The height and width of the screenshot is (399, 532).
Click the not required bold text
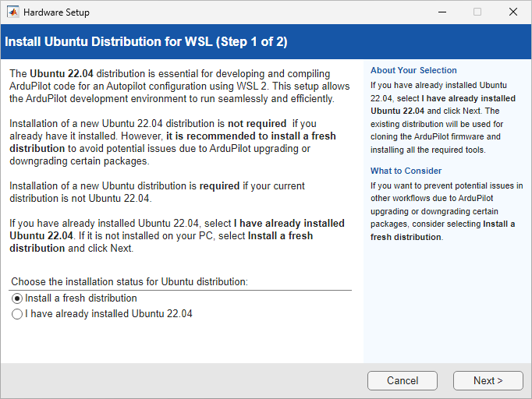(x=257, y=124)
